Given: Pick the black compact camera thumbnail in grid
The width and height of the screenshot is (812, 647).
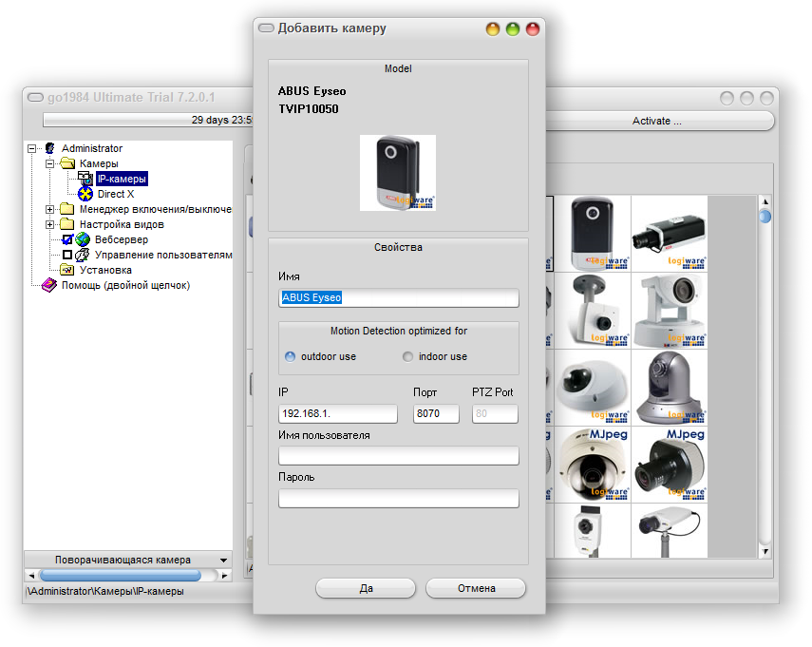Looking at the screenshot, I should [593, 234].
